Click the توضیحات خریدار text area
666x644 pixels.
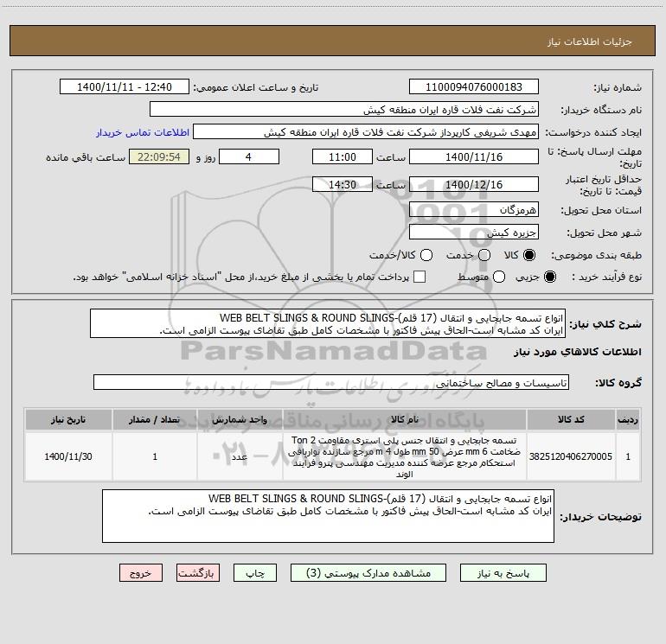tap(328, 516)
